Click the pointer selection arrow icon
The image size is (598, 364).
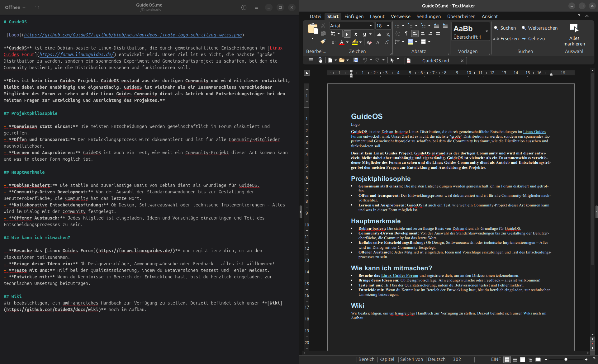[392, 60]
